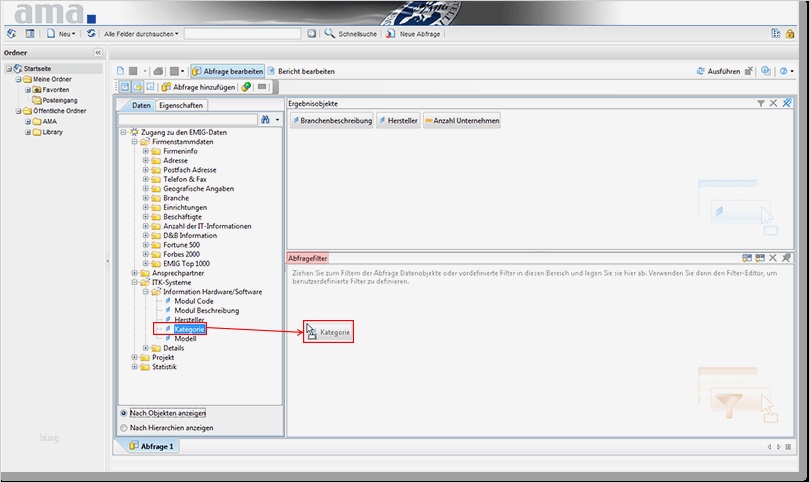Select the Favoriten folder
Viewport: 810px width, 483px height.
click(x=55, y=89)
